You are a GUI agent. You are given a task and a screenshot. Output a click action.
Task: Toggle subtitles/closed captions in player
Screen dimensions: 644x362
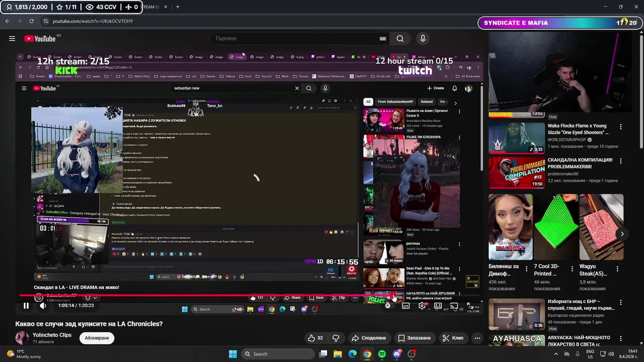tap(406, 306)
